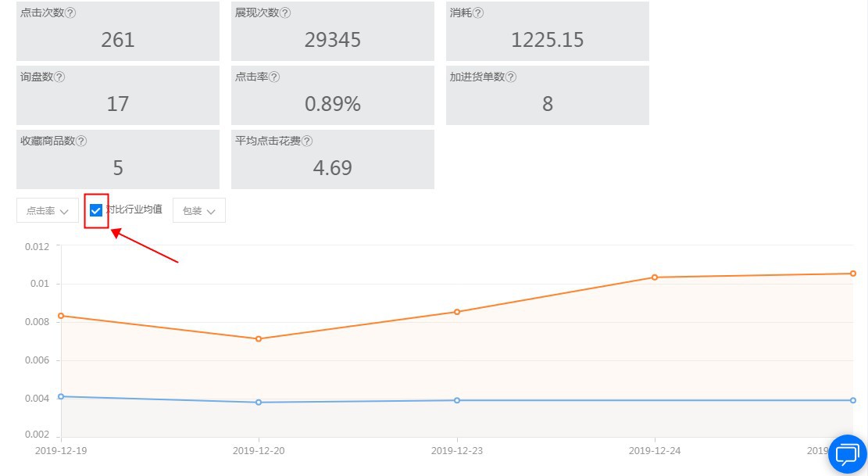This screenshot has width=868, height=476.
Task: Click orange data point at 2019-12-24
Action: tap(655, 277)
